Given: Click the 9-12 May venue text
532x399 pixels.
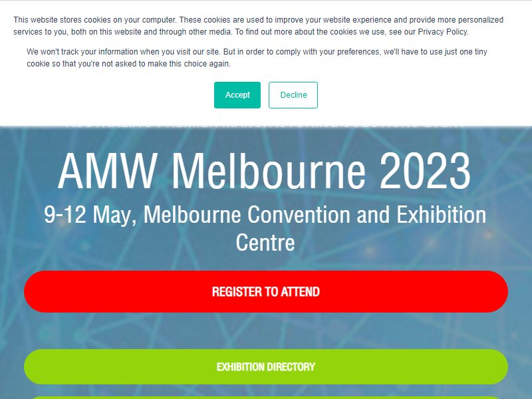Looking at the screenshot, I should [x=265, y=228].
